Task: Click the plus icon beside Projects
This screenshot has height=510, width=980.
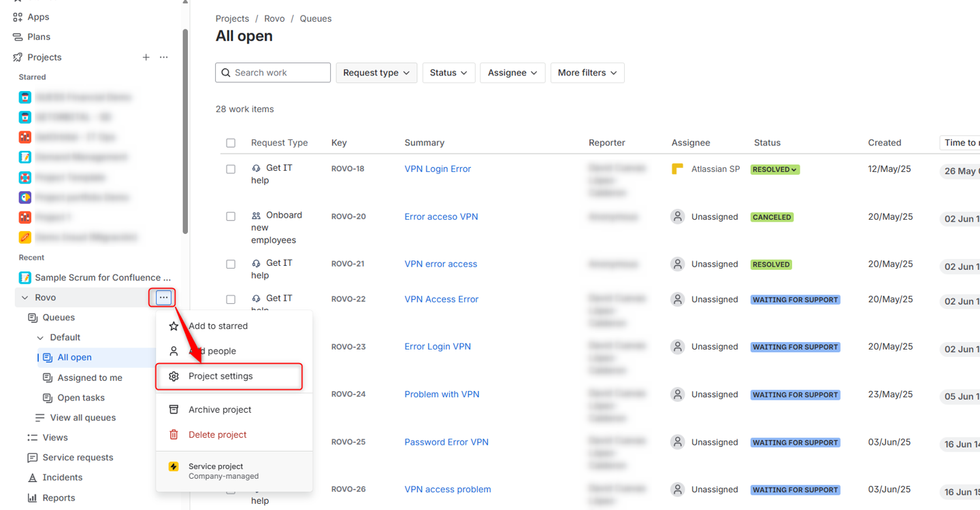Action: pos(146,57)
